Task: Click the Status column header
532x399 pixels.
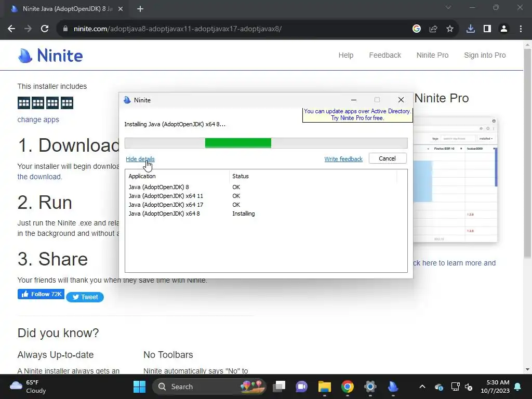Action: (313, 176)
